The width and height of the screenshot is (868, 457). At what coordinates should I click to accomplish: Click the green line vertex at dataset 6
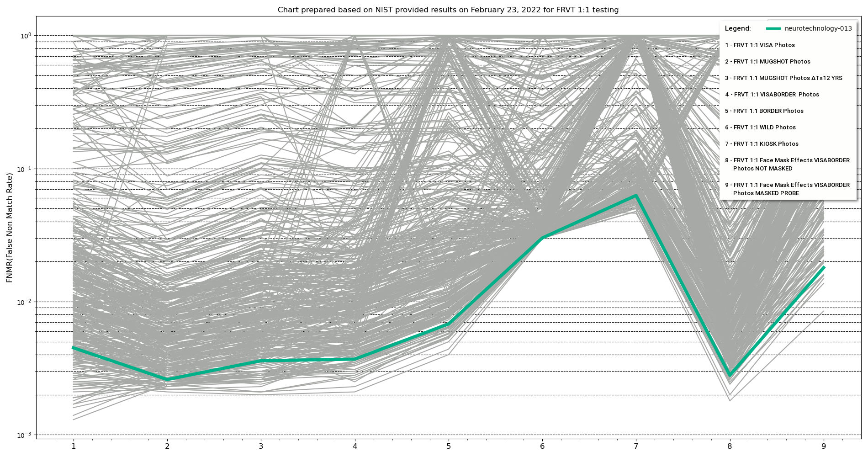coord(542,238)
